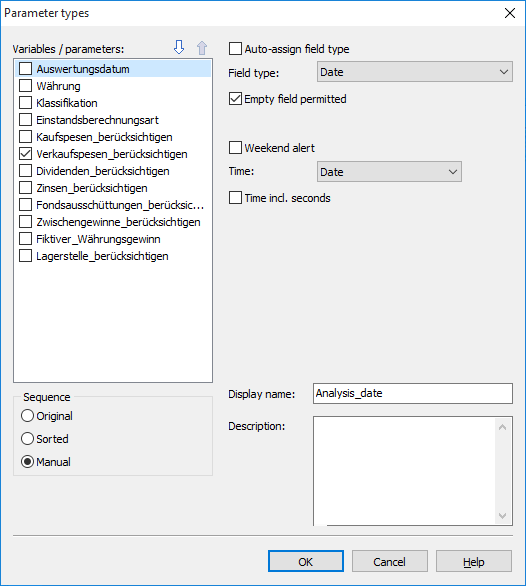The height and width of the screenshot is (586, 526).
Task: Uncheck Verkaufspesen_berücksichtigen checkbox
Action: (x=25, y=154)
